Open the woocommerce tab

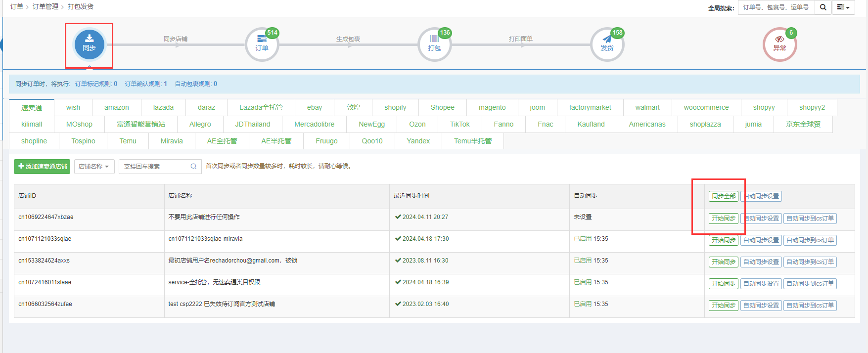tap(706, 107)
